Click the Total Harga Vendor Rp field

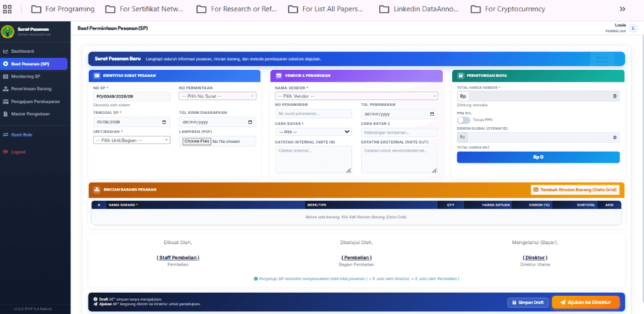click(538, 96)
